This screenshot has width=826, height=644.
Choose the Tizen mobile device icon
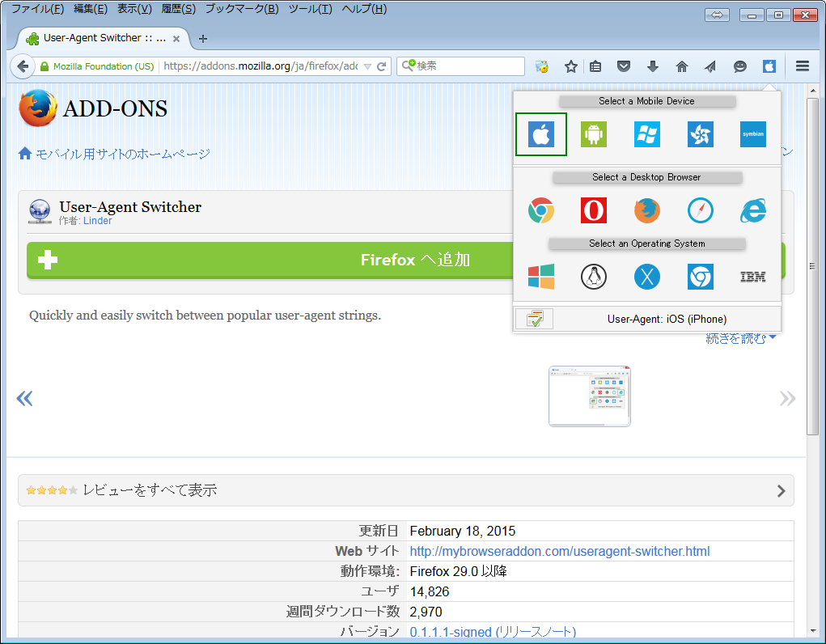pyautogui.click(x=700, y=134)
